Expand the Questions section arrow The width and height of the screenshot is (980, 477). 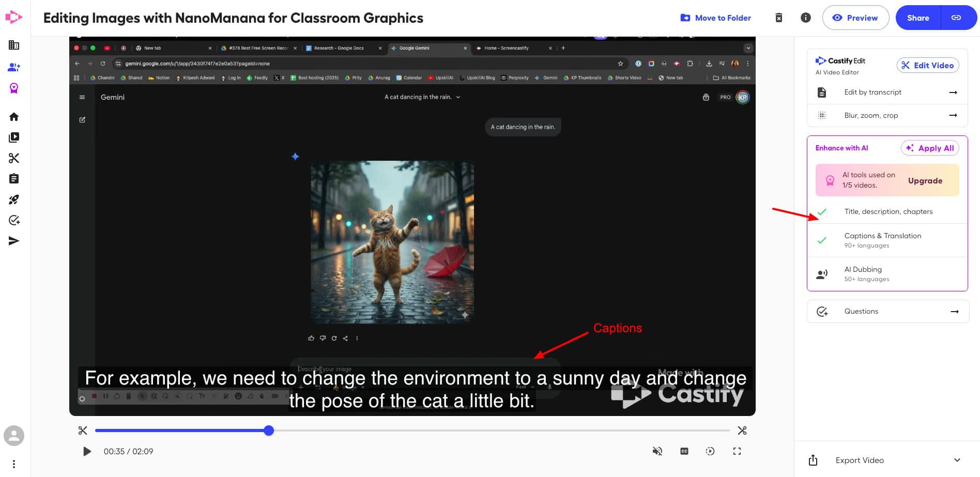click(x=954, y=312)
